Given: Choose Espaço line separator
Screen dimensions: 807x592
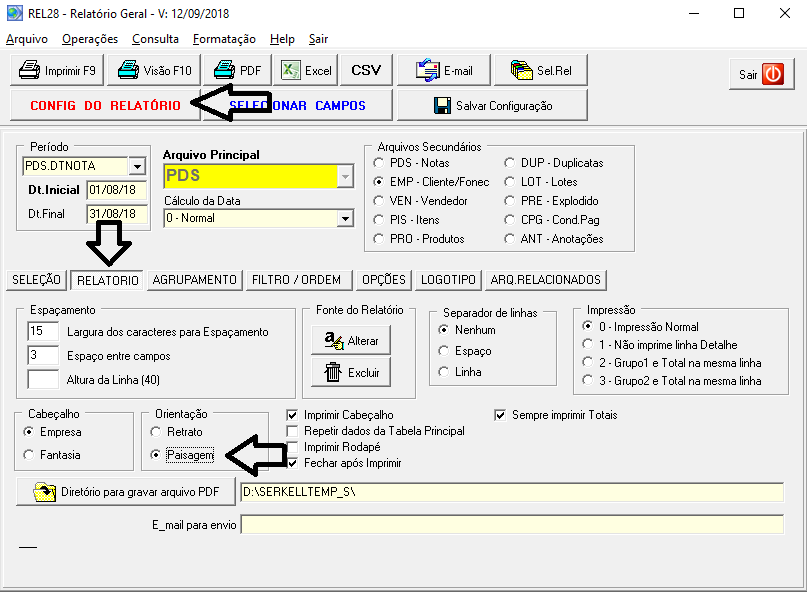Looking at the screenshot, I should [443, 351].
